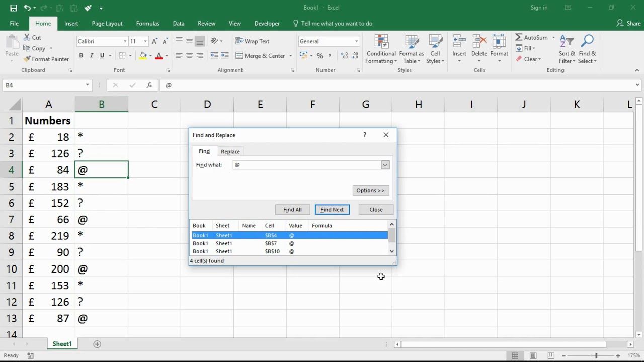Toggle Wrap Text on

252,41
